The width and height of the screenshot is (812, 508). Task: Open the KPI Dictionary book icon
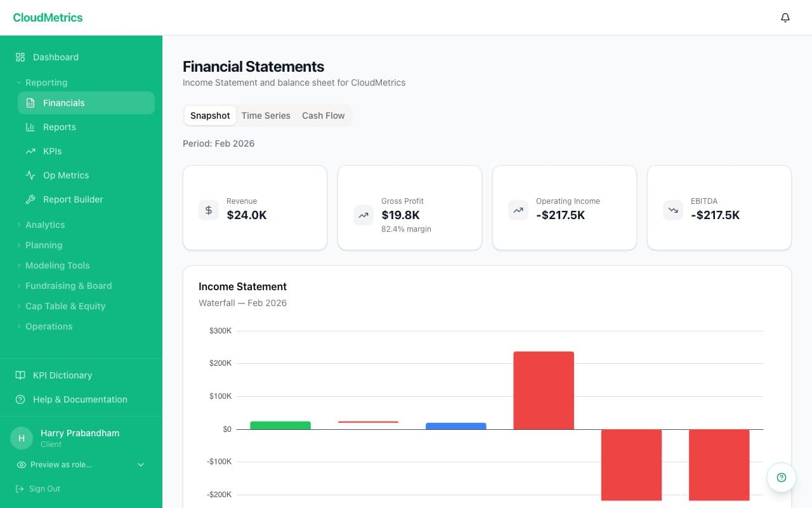tap(20, 375)
